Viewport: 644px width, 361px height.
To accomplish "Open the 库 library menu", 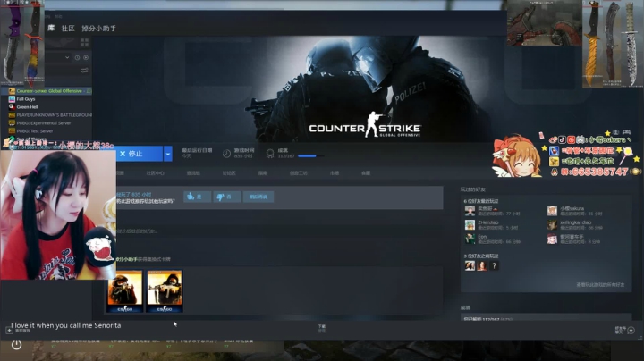I will pos(51,28).
